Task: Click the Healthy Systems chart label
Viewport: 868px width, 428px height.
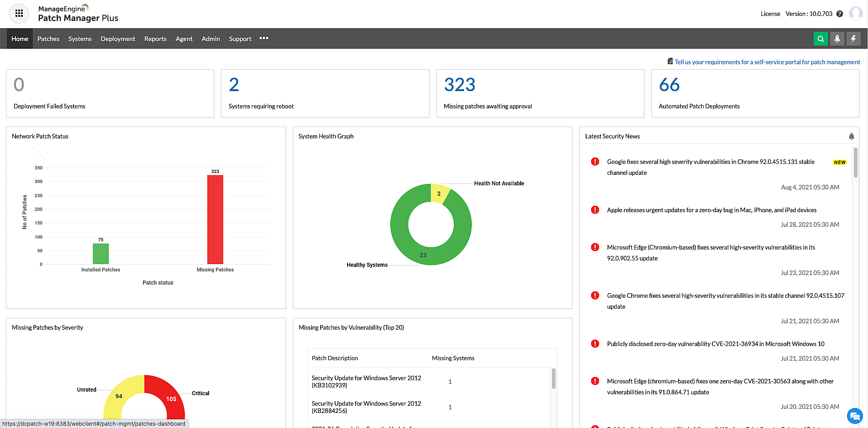Action: coord(367,265)
